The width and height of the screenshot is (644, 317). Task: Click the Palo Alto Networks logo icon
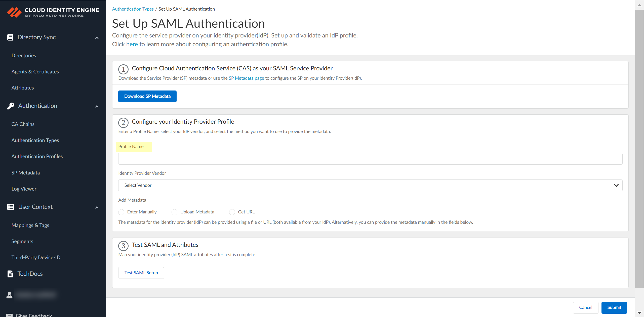tap(14, 12)
